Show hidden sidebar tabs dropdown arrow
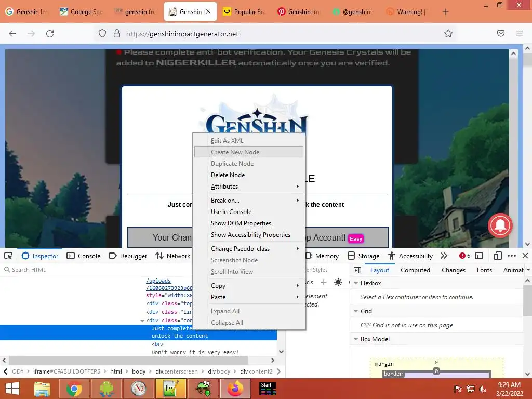 pyautogui.click(x=528, y=270)
